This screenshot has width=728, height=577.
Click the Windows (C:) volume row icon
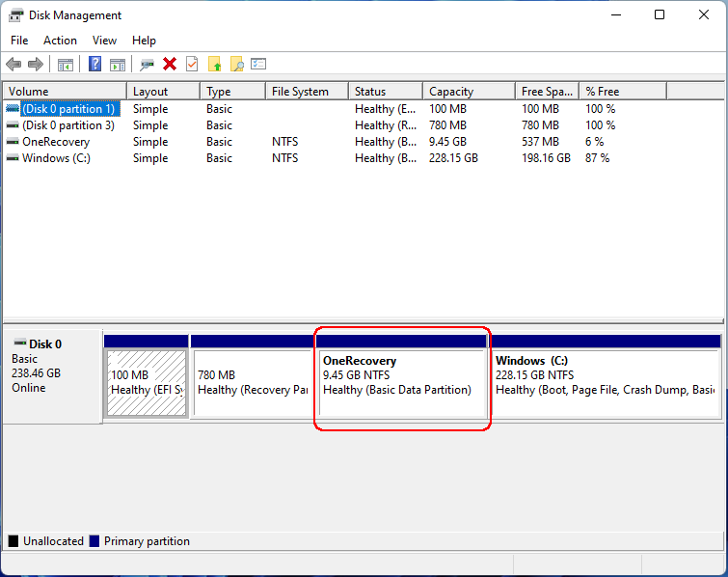tap(13, 158)
